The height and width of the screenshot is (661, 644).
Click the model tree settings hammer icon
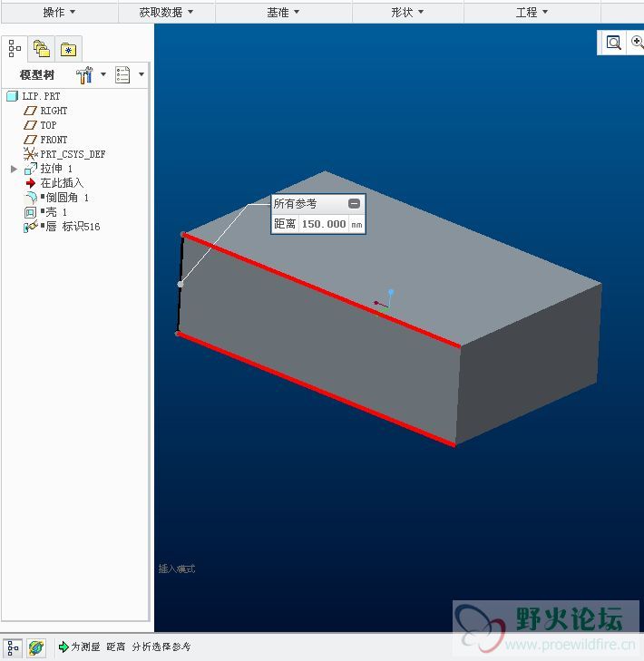pyautogui.click(x=85, y=74)
